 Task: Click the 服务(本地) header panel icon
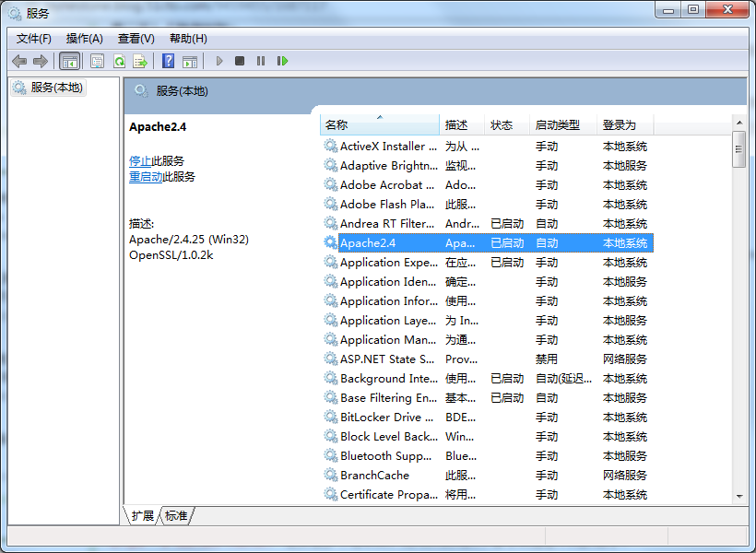[x=141, y=90]
